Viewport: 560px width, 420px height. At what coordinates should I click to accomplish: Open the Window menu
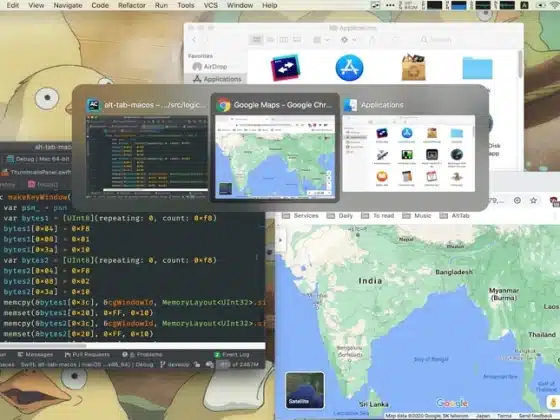[240, 5]
